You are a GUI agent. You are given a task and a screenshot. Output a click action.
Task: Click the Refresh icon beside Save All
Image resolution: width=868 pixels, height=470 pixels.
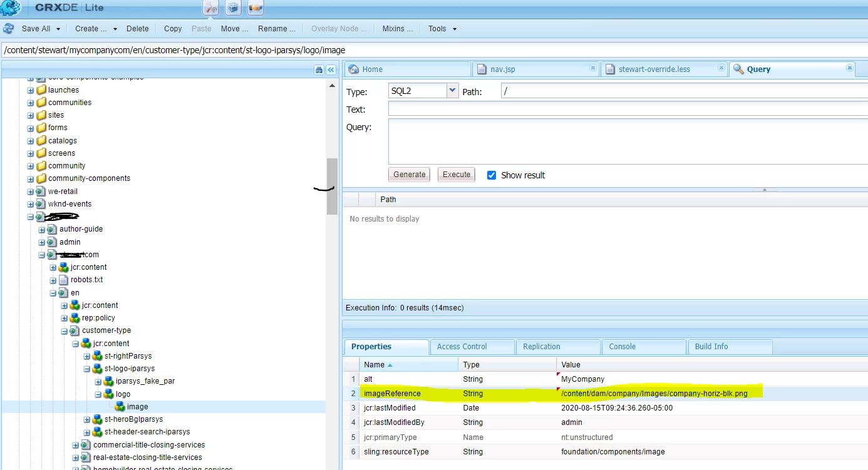pos(8,28)
